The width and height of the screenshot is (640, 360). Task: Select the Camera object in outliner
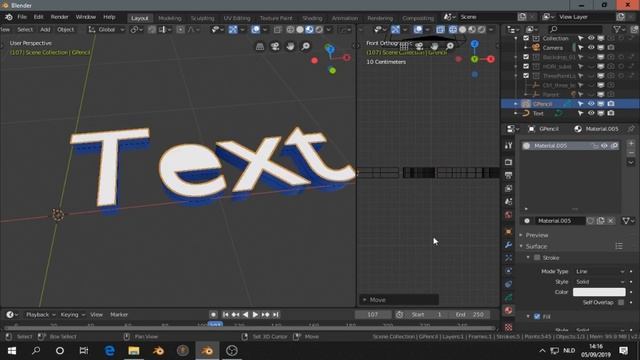point(553,47)
